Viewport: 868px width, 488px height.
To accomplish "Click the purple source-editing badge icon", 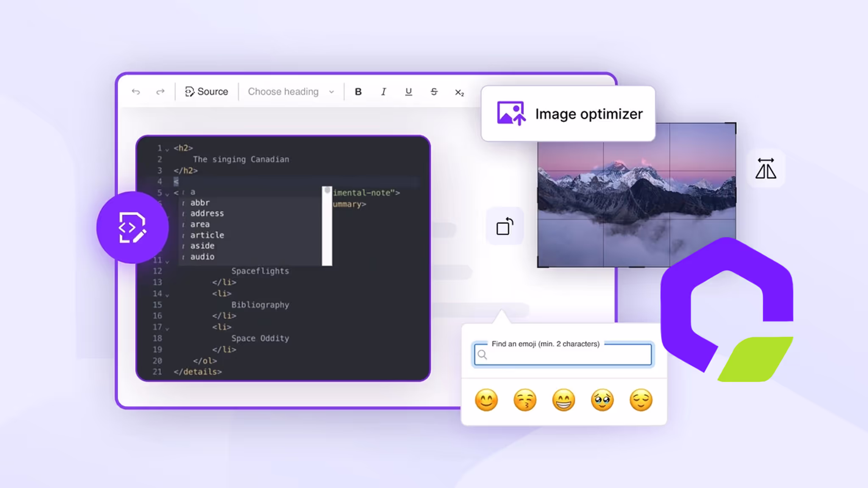I will tap(133, 228).
